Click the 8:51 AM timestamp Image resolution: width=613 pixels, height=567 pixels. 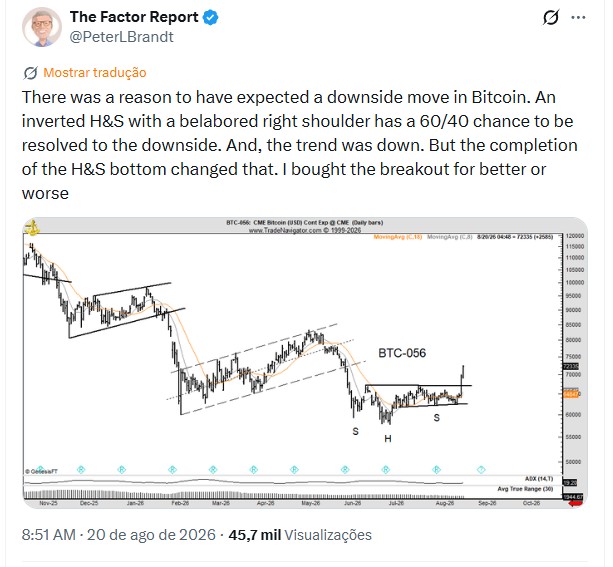[49, 535]
